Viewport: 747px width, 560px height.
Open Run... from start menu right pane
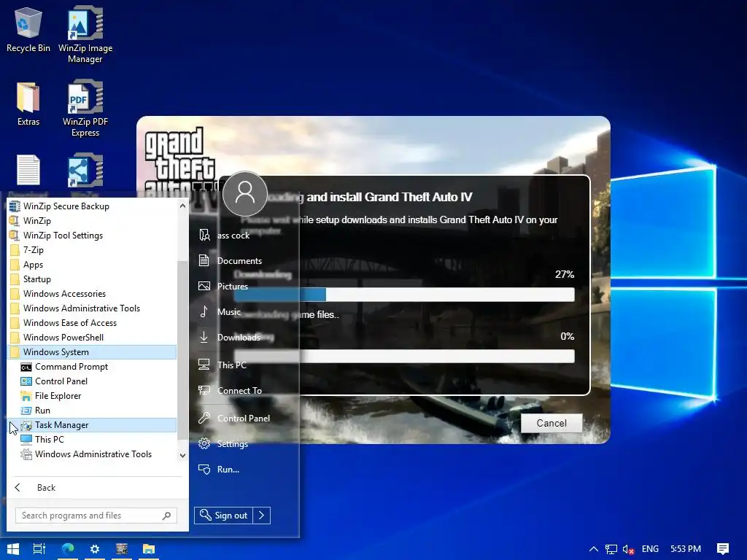click(219, 470)
